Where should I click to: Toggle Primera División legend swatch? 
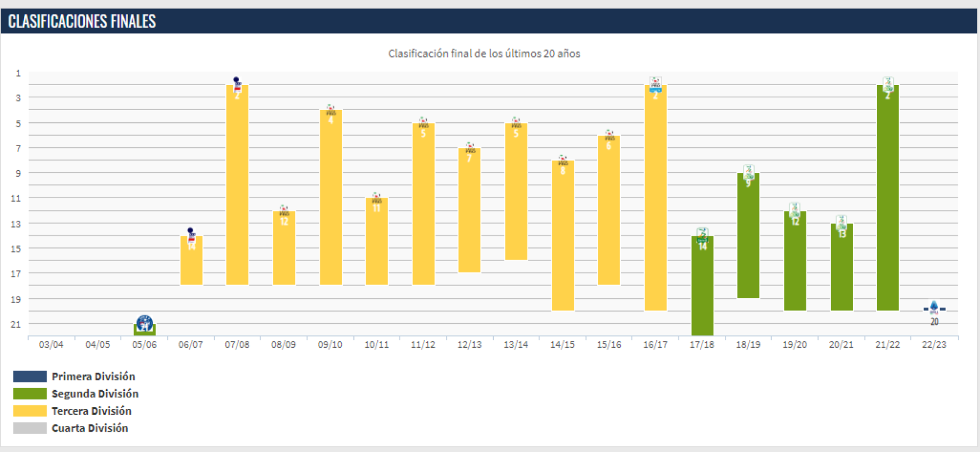30,376
